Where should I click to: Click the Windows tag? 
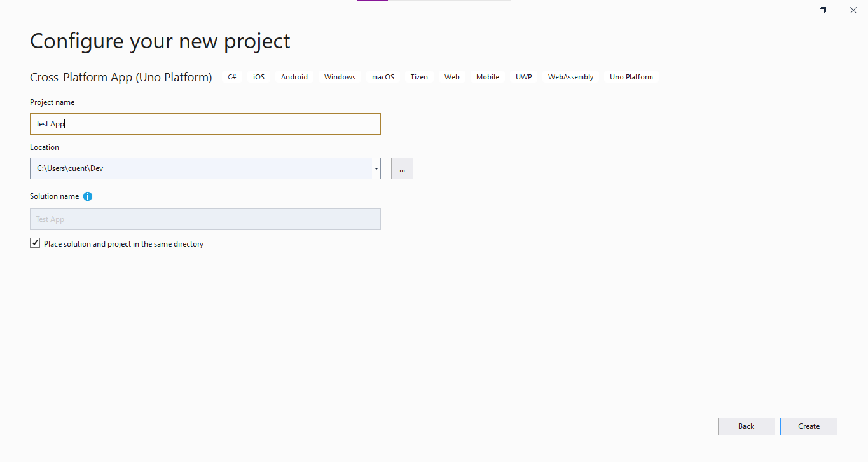(340, 77)
